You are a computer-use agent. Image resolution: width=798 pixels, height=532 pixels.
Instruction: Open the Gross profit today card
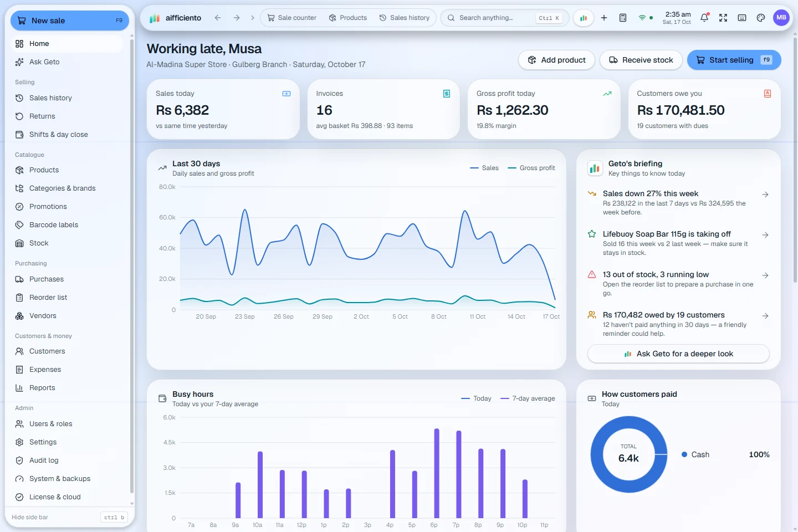pos(544,109)
